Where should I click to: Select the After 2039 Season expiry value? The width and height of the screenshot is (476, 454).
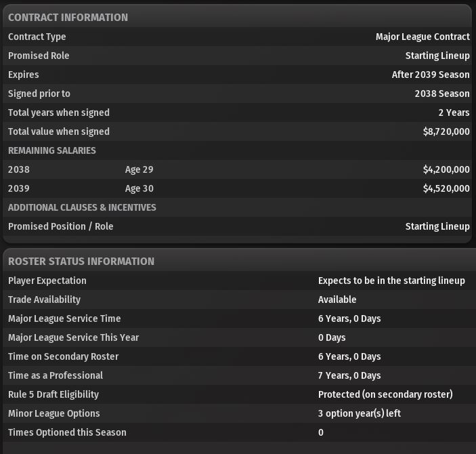(431, 75)
